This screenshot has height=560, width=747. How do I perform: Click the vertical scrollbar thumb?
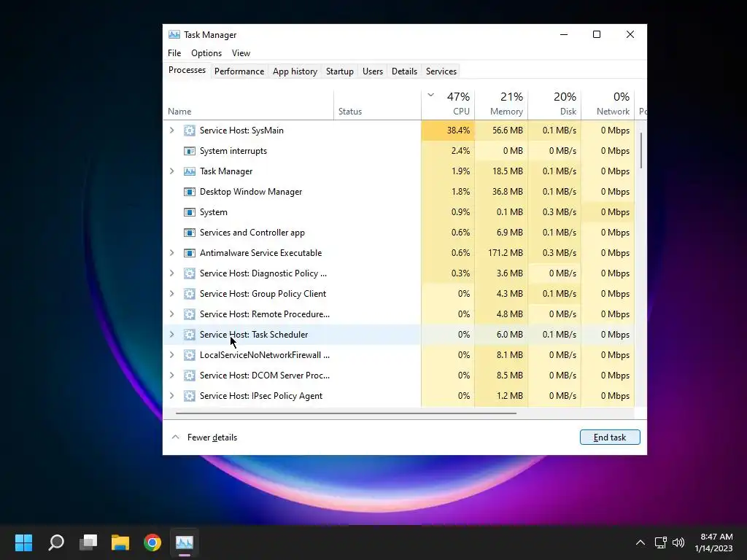(x=641, y=150)
